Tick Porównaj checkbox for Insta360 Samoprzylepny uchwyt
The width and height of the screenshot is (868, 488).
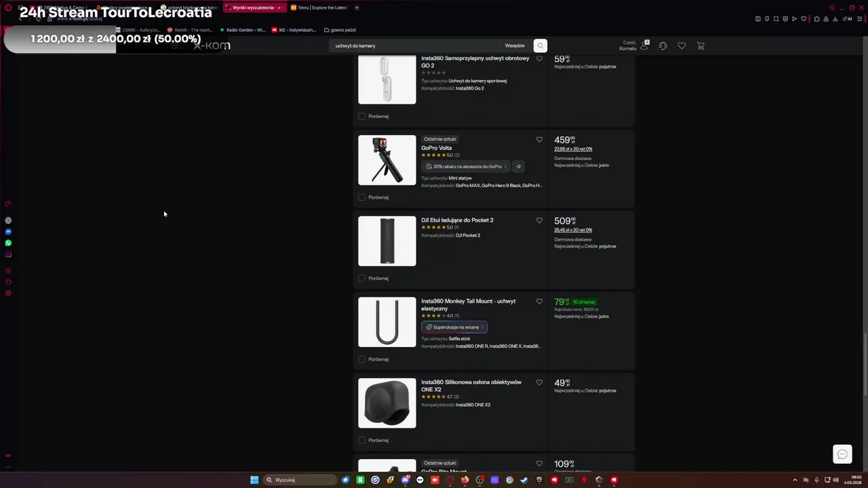tap(361, 117)
